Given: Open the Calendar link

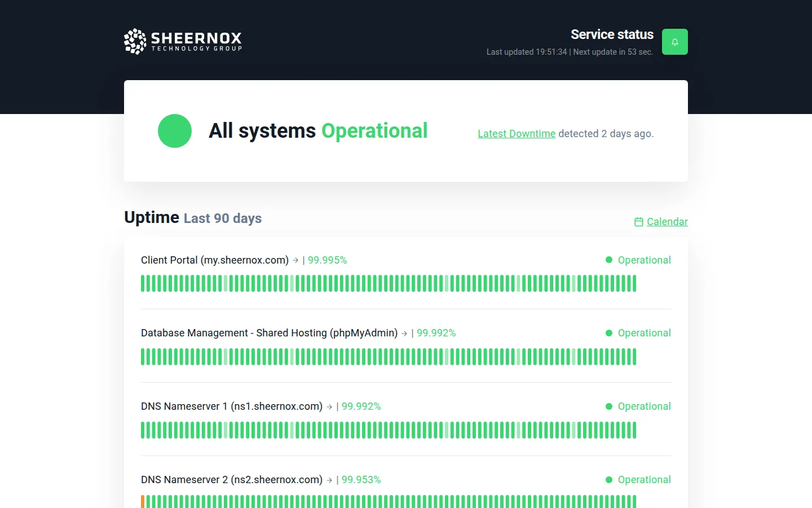Looking at the screenshot, I should [x=667, y=222].
